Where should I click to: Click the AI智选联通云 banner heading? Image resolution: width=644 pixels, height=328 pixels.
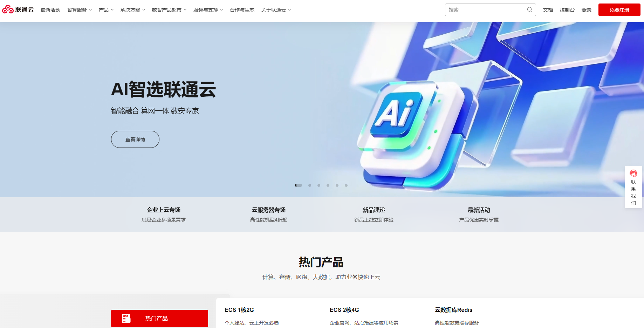[x=164, y=89]
